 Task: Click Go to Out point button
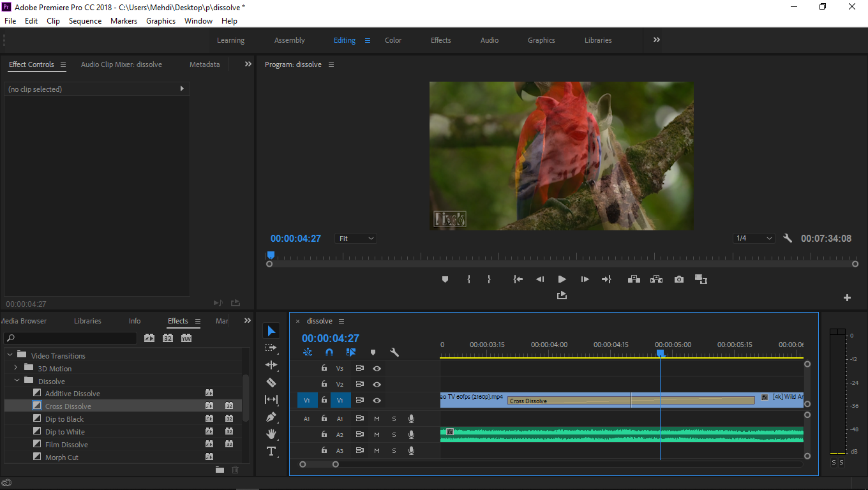point(606,279)
